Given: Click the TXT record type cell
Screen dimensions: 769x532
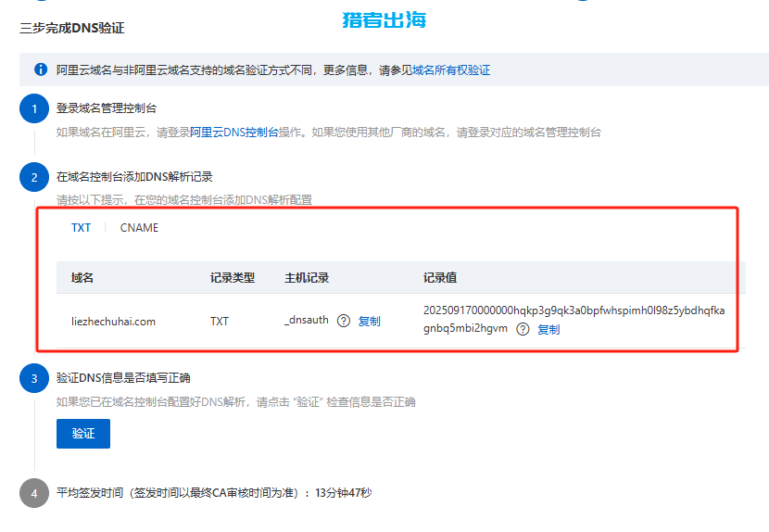Looking at the screenshot, I should [220, 322].
